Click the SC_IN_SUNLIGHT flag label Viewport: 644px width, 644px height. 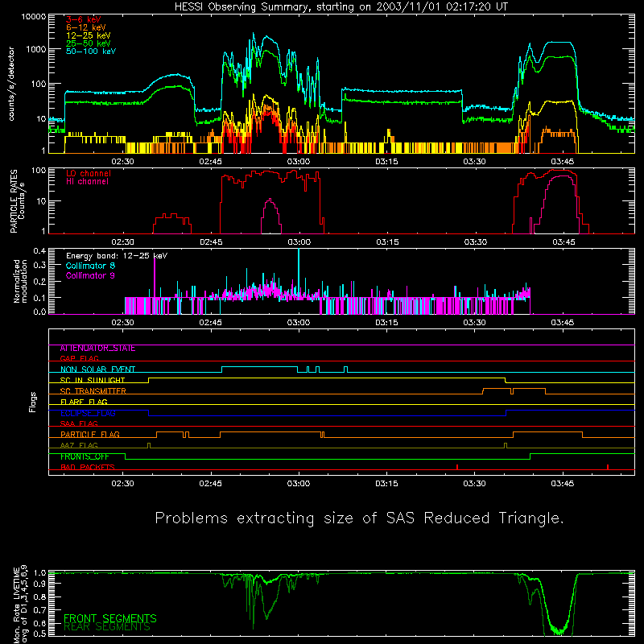[x=93, y=380]
